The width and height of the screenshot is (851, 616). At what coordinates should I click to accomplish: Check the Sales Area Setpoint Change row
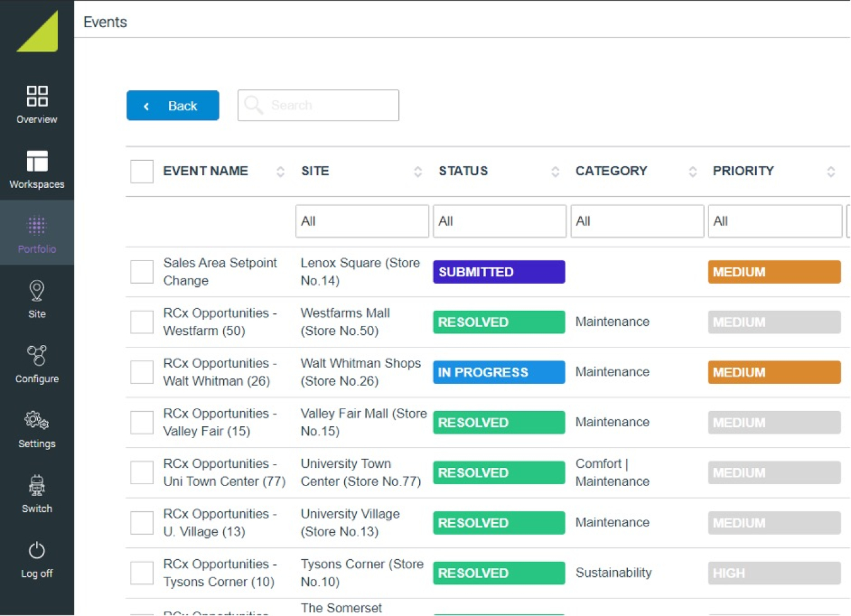tap(142, 272)
